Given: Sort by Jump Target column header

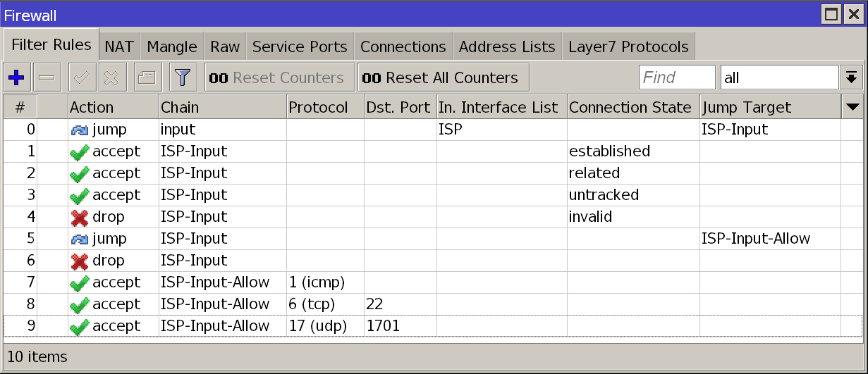Looking at the screenshot, I should 770,107.
